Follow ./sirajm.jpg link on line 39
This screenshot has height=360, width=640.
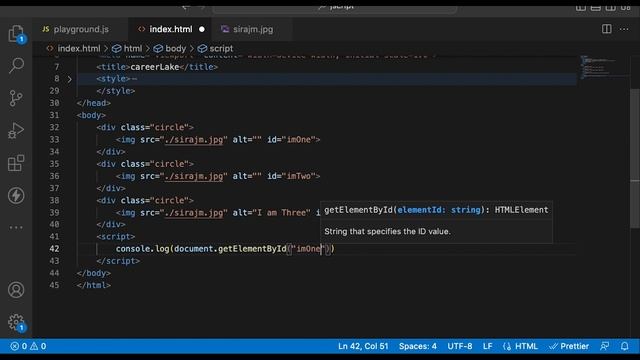click(x=194, y=213)
